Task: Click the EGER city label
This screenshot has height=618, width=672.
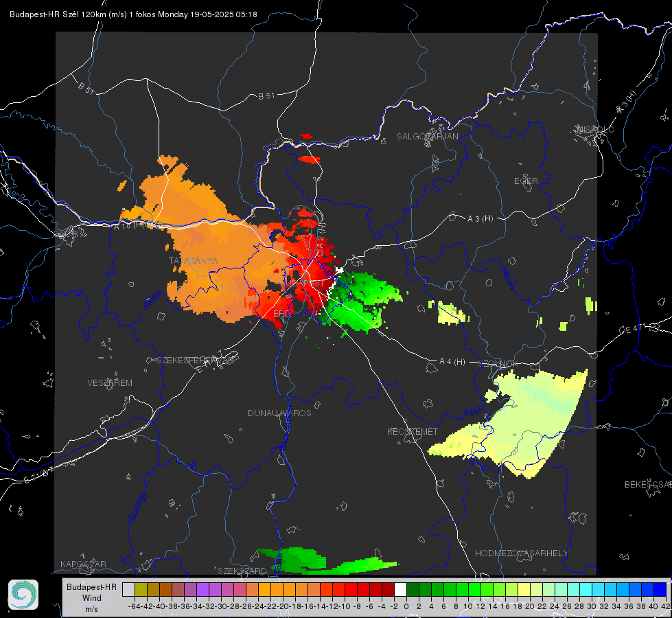Action: [526, 181]
